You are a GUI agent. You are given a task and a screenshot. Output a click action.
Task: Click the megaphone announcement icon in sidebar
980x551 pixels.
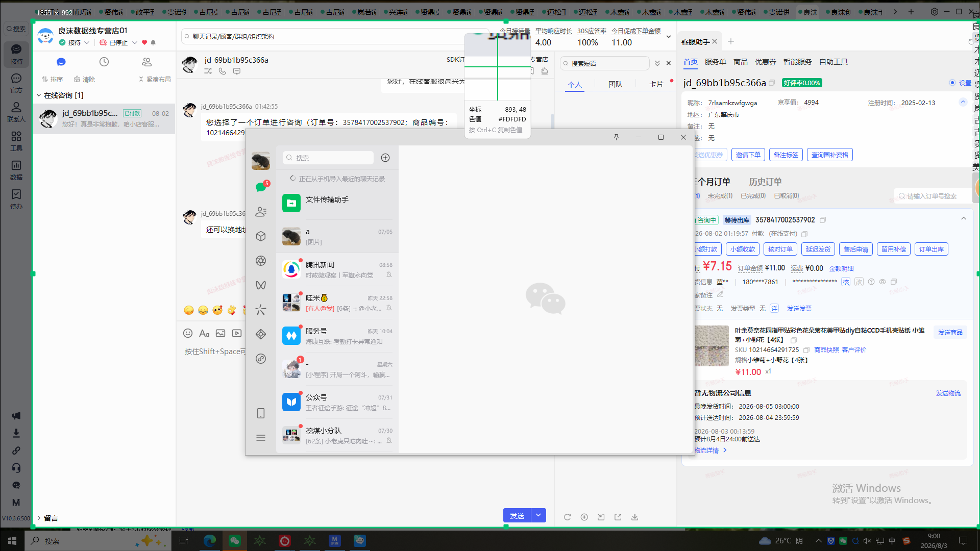(16, 416)
